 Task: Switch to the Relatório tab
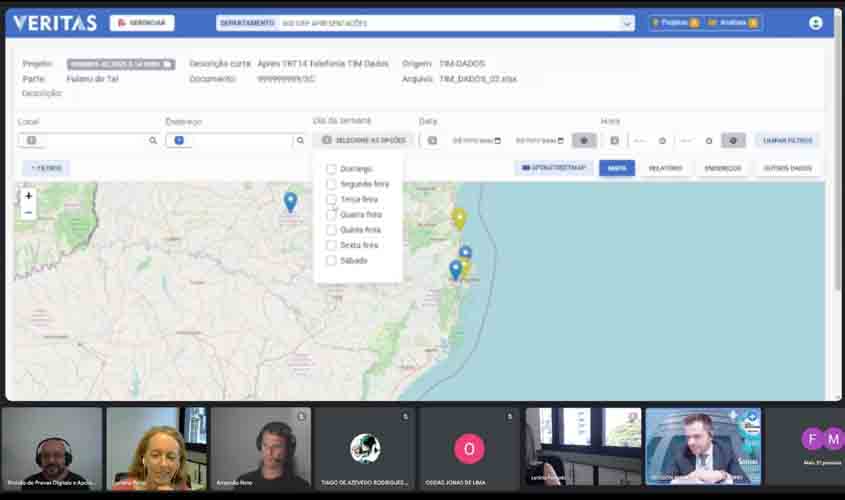pos(665,168)
